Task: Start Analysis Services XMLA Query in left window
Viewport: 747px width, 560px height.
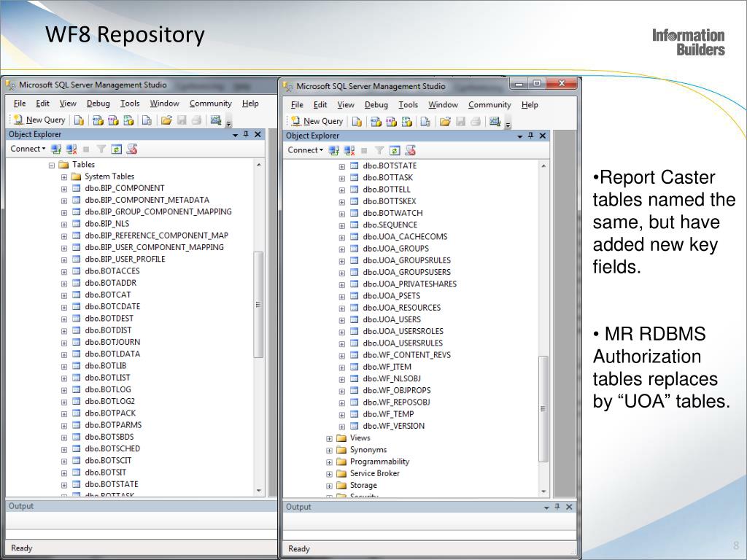Action: coord(128,120)
